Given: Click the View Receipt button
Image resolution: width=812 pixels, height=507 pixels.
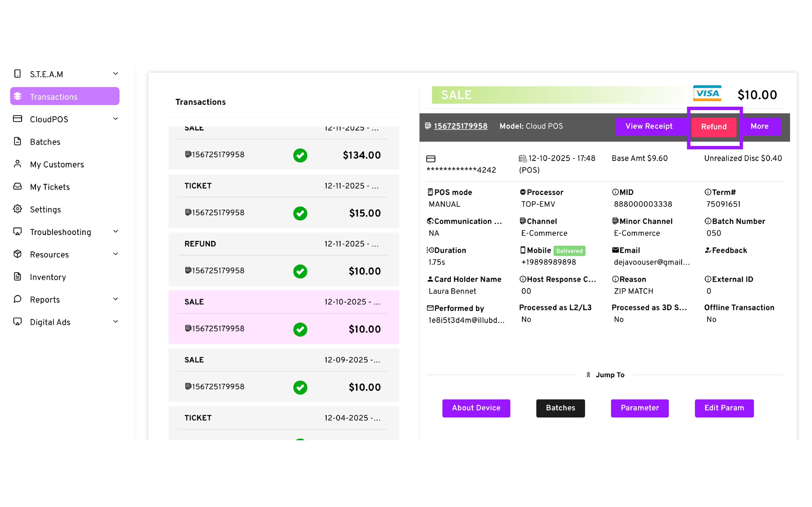Looking at the screenshot, I should tap(649, 126).
